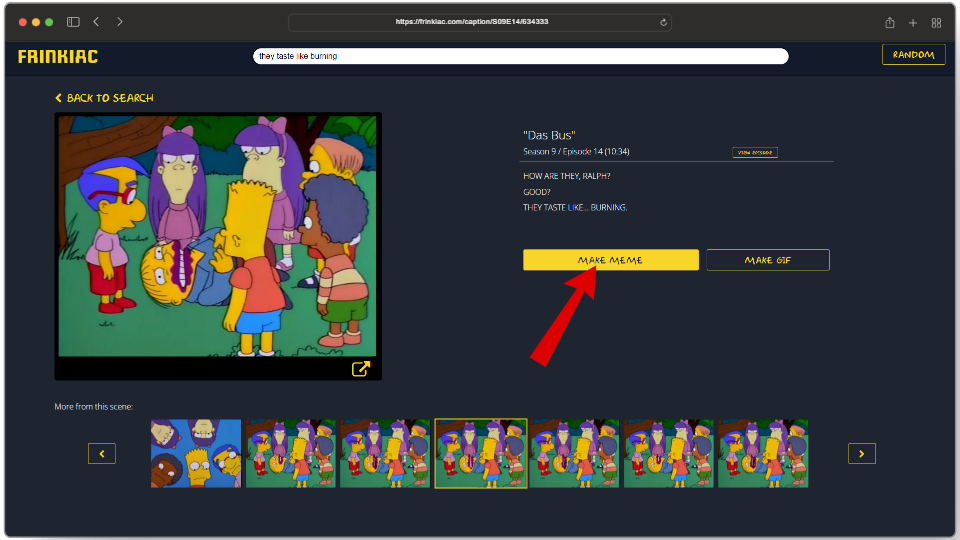
Task: Go forward with the browser forward arrow
Action: tap(120, 22)
